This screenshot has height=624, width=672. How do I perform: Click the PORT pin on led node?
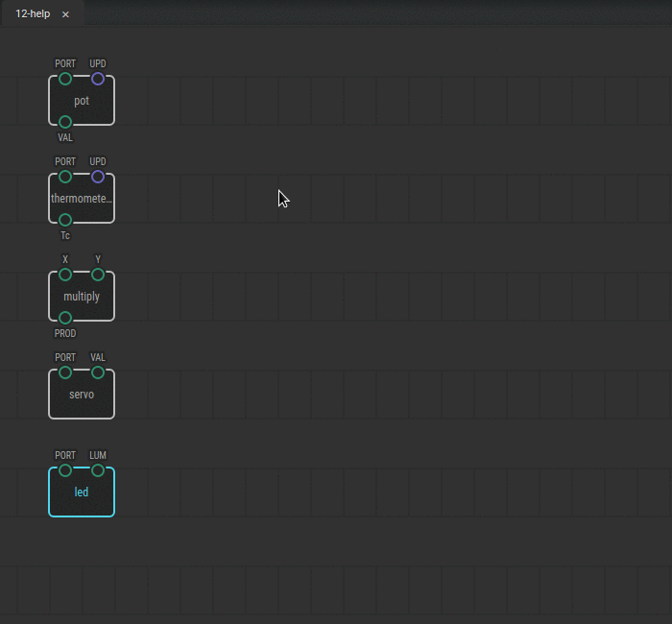click(x=65, y=470)
